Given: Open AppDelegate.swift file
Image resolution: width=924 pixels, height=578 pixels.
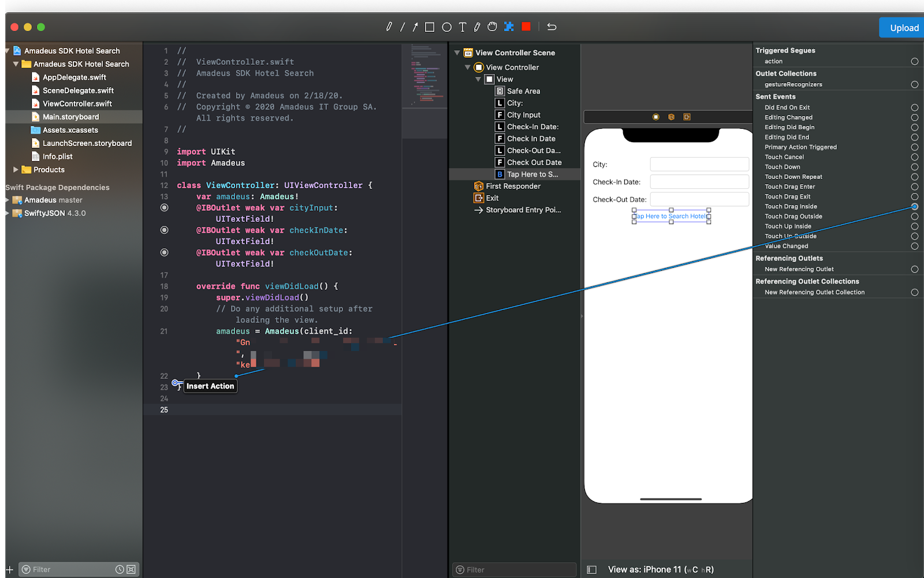Looking at the screenshot, I should click(x=74, y=77).
